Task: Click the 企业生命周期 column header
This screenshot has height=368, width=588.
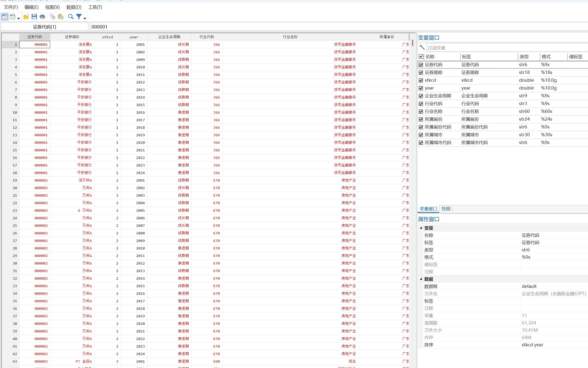Action: click(169, 37)
